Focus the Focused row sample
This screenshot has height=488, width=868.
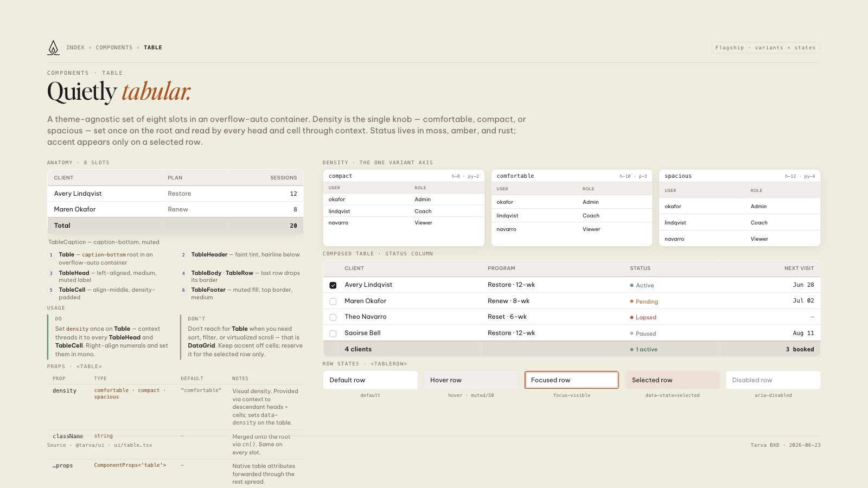pyautogui.click(x=572, y=380)
